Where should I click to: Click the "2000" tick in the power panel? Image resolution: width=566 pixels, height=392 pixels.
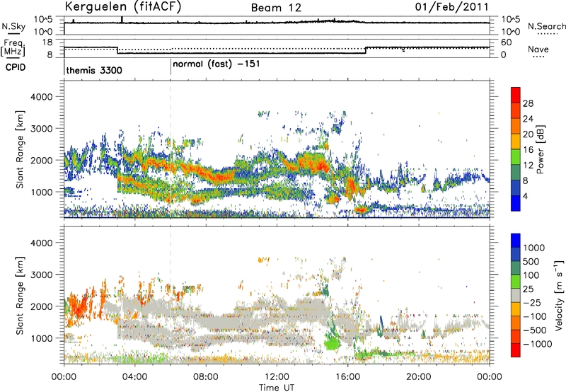42,160
